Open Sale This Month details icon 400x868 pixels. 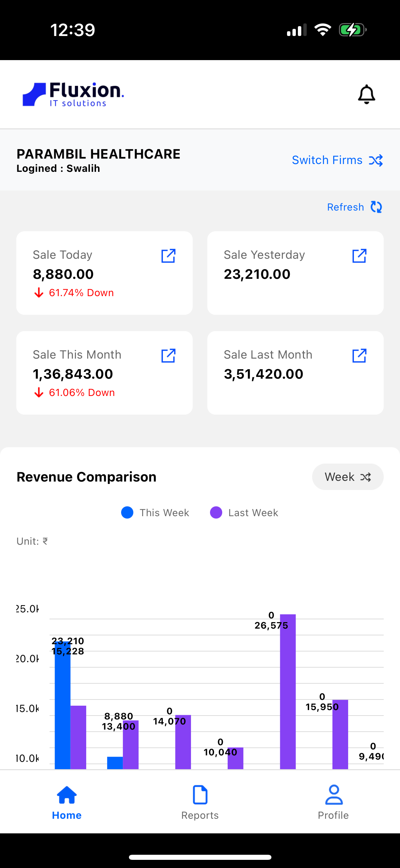168,356
